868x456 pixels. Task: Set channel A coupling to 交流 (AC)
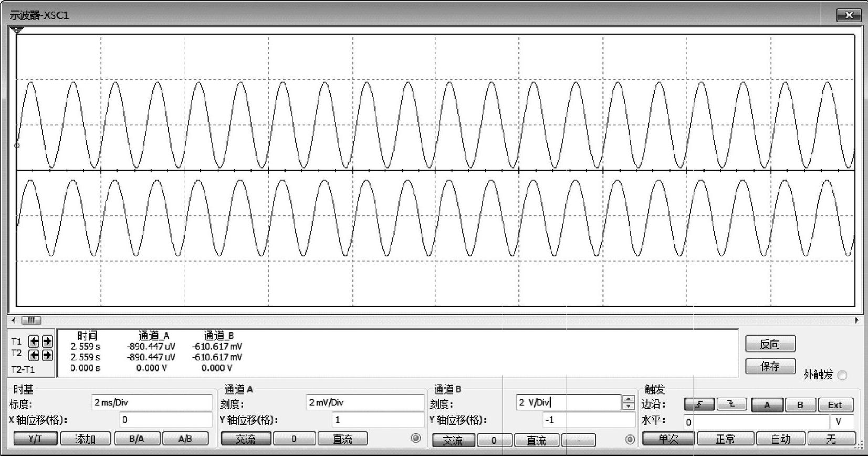point(246,439)
